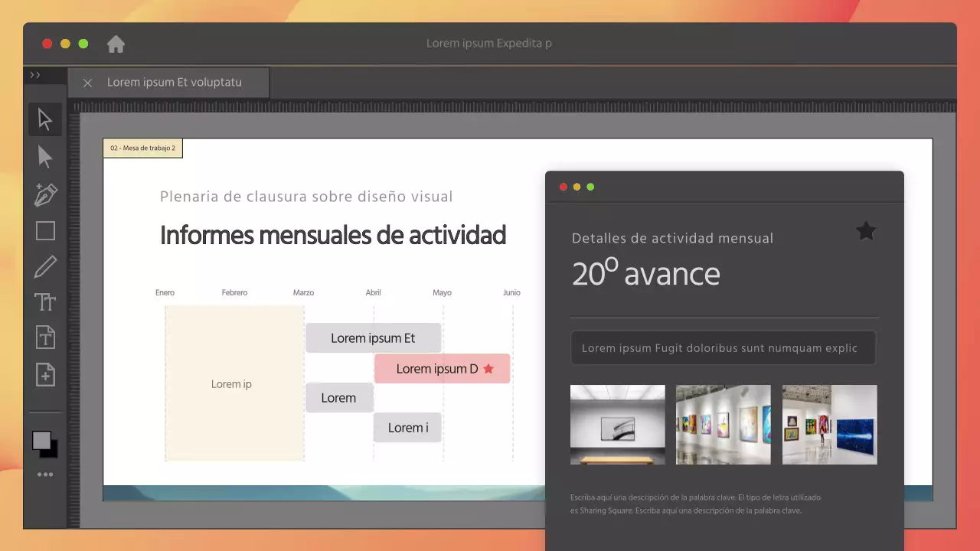
Task: Select the Selection arrow tool
Action: click(44, 119)
